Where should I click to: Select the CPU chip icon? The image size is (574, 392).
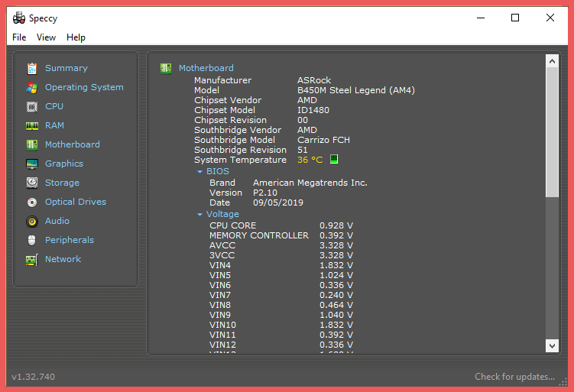(32, 106)
